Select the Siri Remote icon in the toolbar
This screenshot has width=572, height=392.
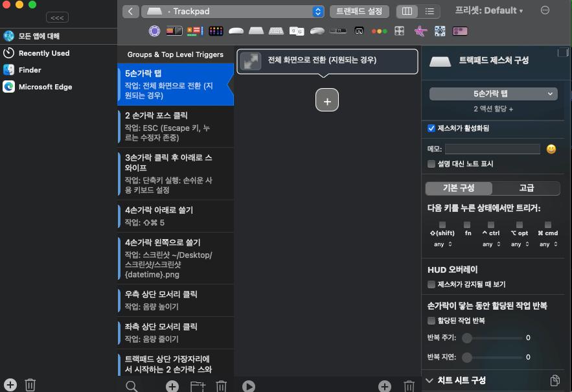coord(359,30)
